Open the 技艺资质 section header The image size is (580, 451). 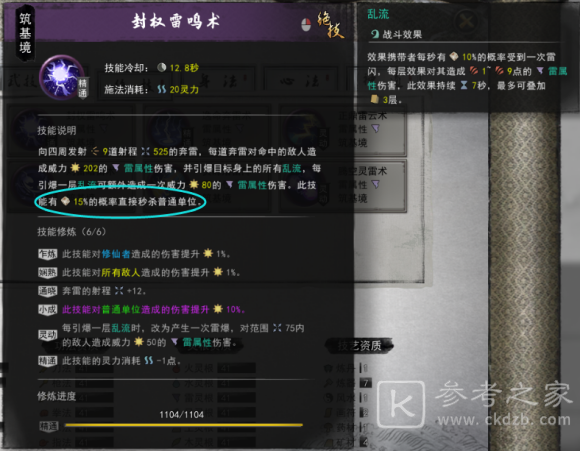click(360, 346)
